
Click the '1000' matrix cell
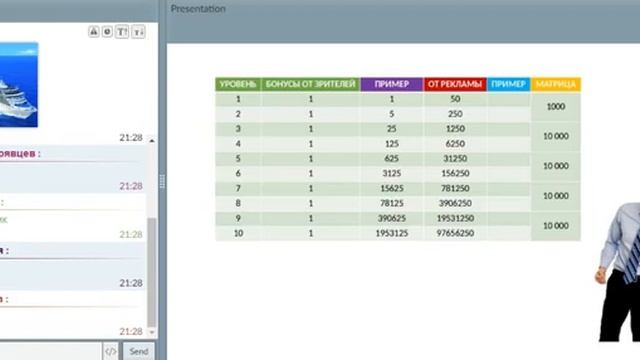pos(556,107)
